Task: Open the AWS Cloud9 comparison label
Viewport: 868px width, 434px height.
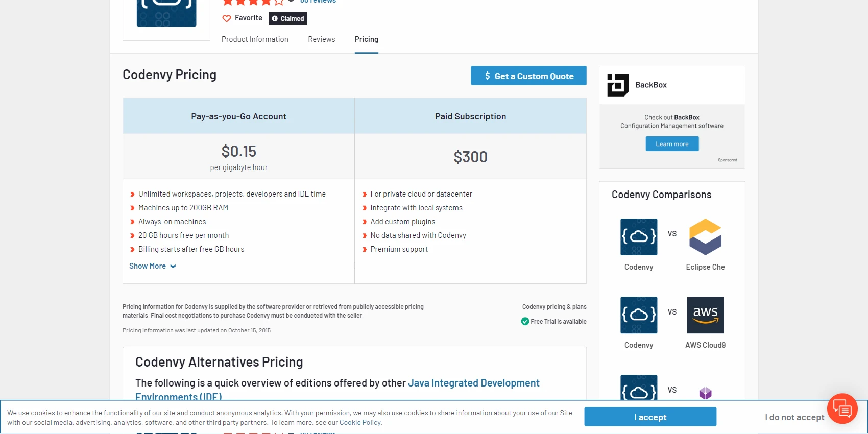Action: click(705, 345)
